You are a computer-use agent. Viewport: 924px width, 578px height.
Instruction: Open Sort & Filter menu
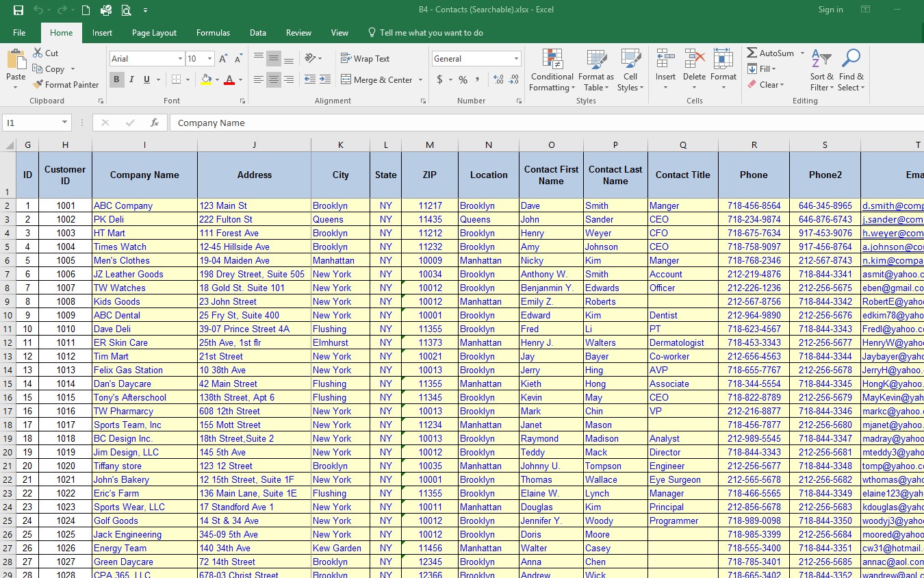coord(821,70)
